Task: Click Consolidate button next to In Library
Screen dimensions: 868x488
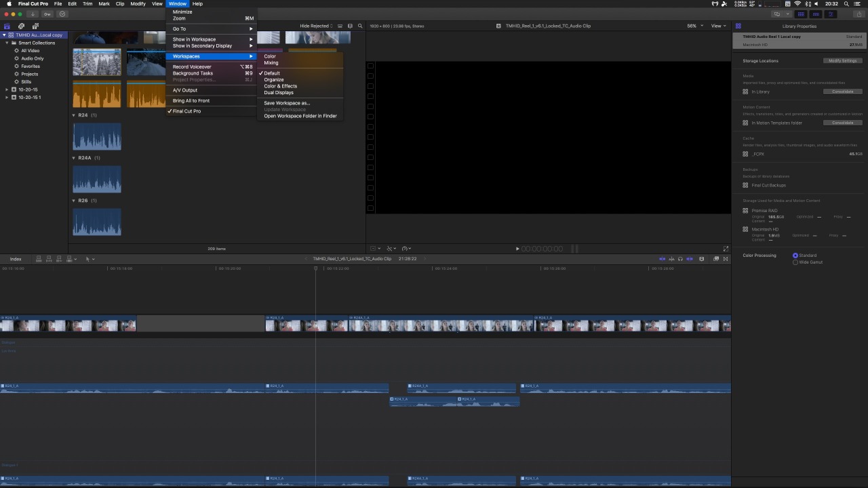Action: [x=843, y=91]
